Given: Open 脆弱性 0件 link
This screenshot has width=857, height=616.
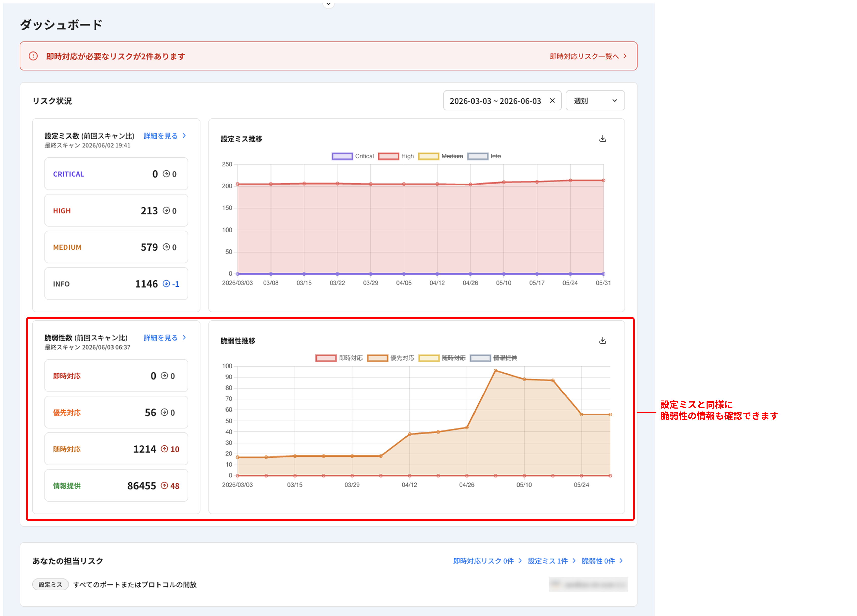Looking at the screenshot, I should click(602, 561).
